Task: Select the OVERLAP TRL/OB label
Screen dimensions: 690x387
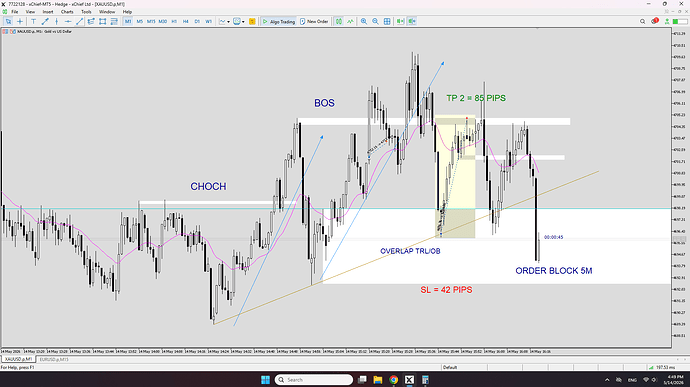Action: coord(410,251)
